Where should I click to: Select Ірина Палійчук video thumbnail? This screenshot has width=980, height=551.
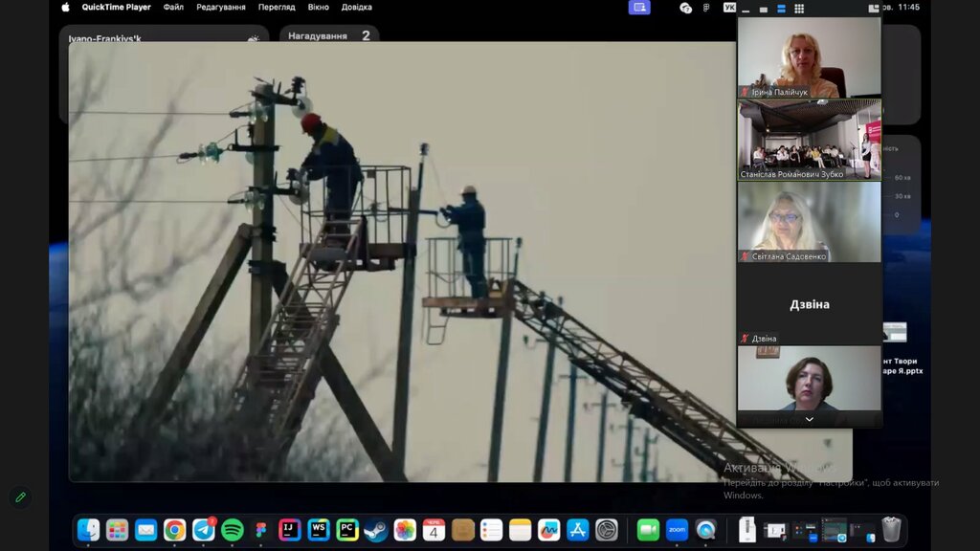pyautogui.click(x=809, y=56)
